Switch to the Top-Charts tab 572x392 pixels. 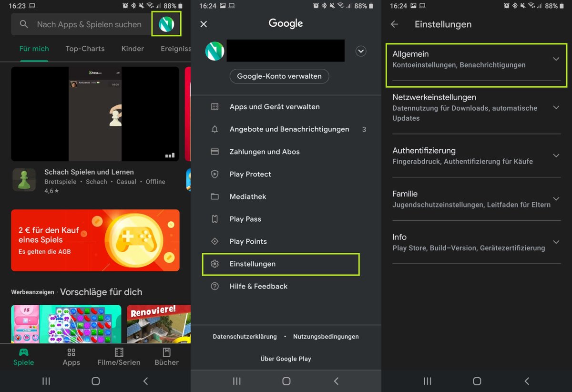pos(85,49)
